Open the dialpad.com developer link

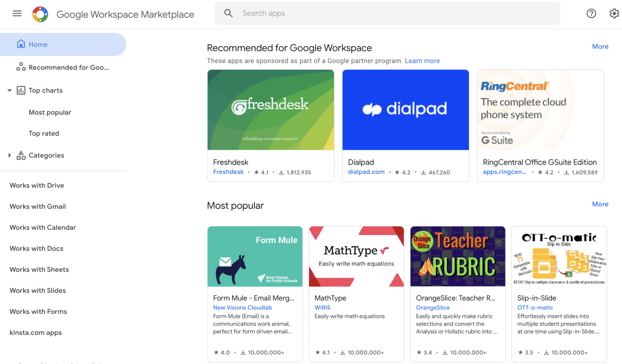[366, 172]
